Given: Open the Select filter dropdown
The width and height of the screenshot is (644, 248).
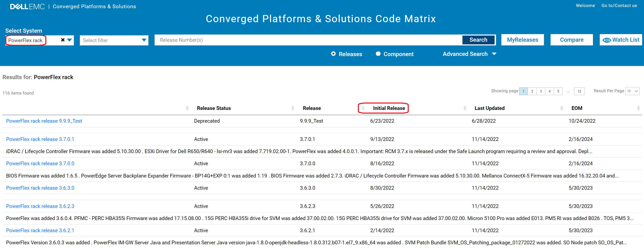Looking at the screenshot, I should point(114,40).
